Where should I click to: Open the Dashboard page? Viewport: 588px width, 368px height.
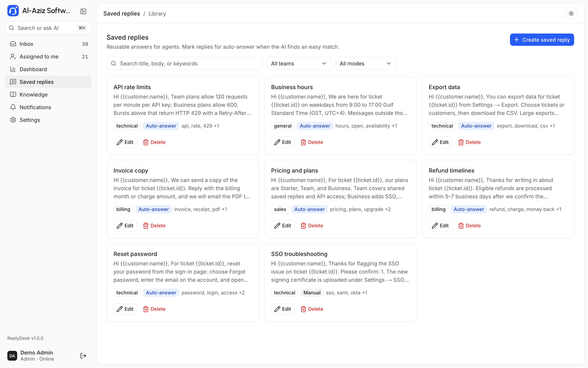(x=48, y=69)
